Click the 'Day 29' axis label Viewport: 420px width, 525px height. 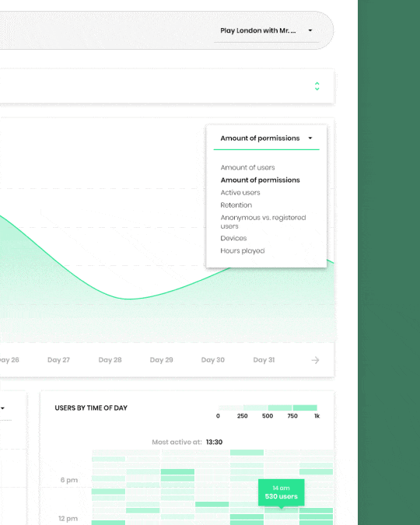click(x=162, y=360)
